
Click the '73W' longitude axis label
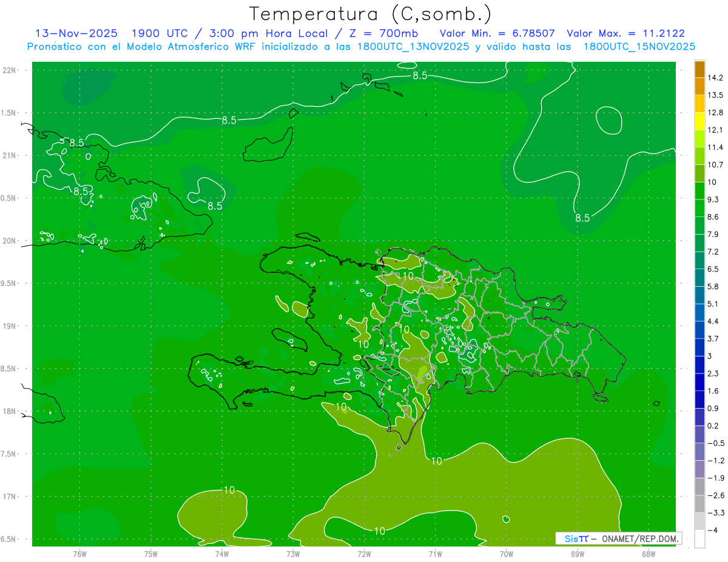293,554
